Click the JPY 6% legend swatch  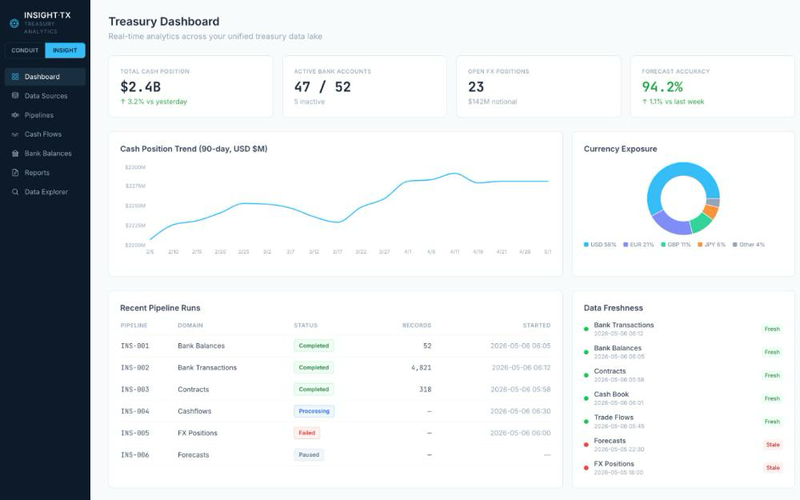700,244
